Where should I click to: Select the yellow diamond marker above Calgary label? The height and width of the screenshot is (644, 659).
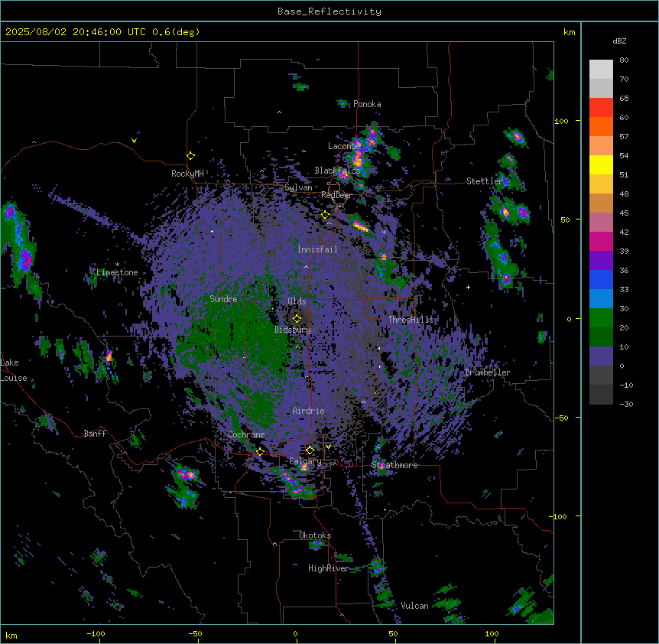[310, 450]
